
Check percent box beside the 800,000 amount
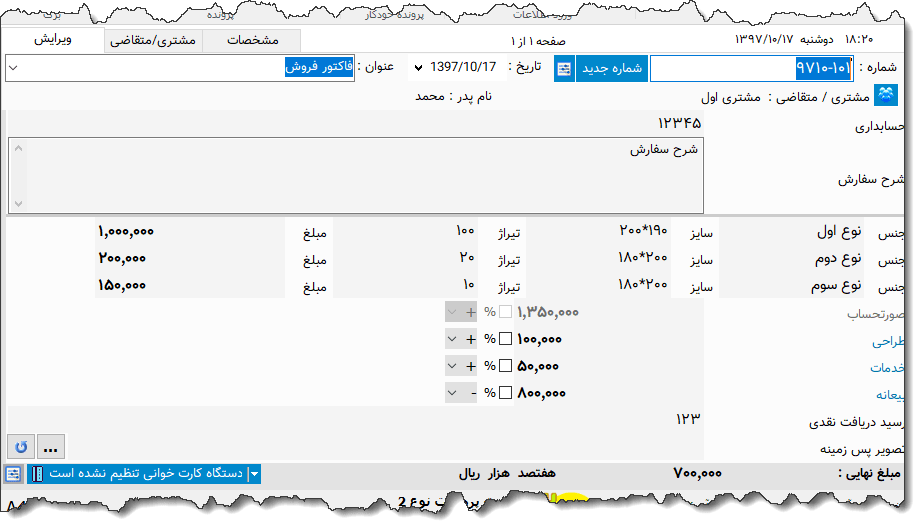tap(505, 393)
